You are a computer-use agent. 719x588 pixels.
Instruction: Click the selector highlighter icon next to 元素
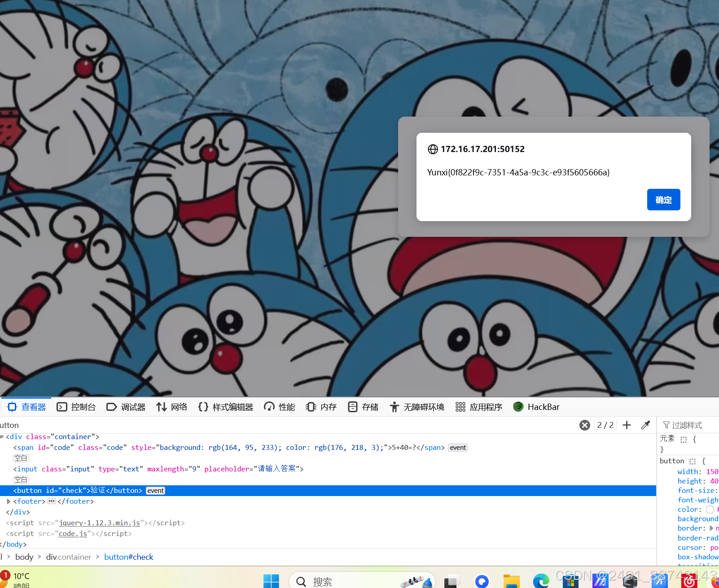[x=684, y=440]
